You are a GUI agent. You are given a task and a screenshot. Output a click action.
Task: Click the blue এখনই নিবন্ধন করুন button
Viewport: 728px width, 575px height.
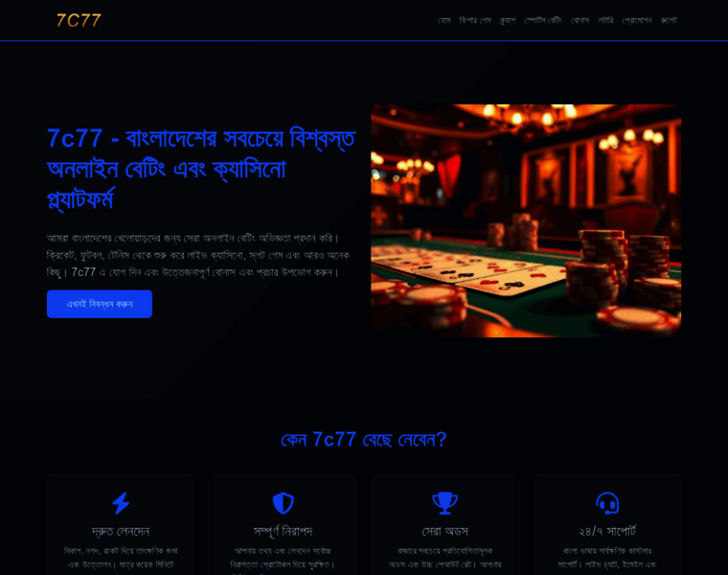(100, 304)
